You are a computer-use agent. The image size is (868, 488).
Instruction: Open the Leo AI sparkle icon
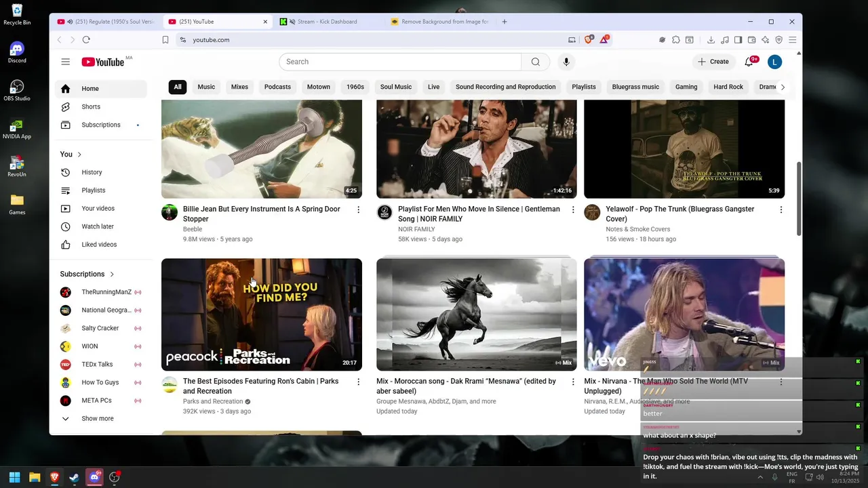tap(766, 40)
